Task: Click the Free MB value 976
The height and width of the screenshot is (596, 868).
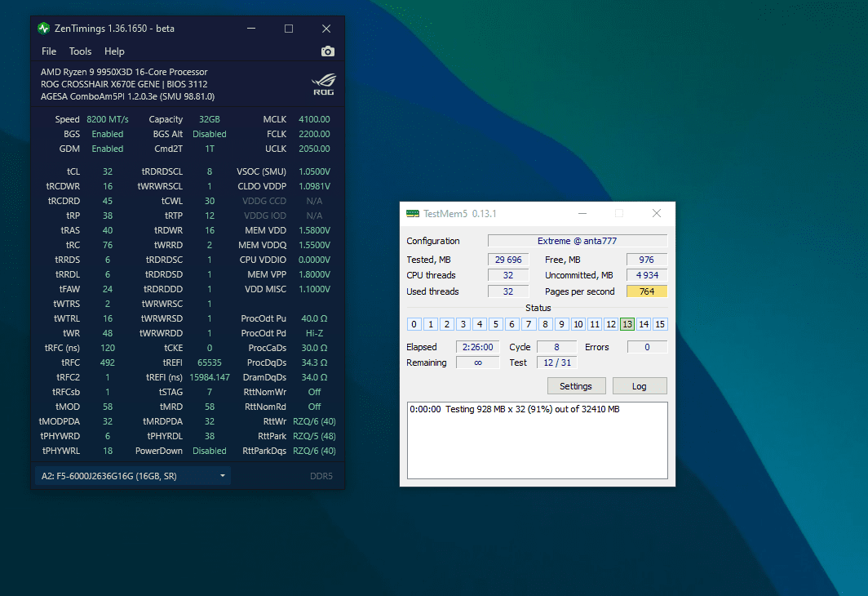Action: (647, 260)
